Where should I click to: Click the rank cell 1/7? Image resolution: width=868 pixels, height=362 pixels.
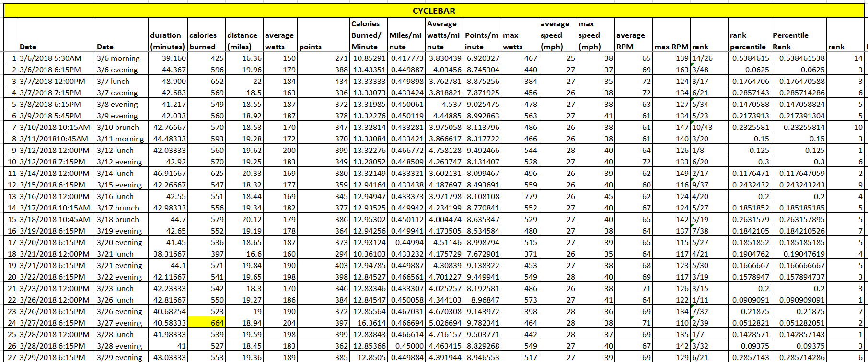[x=709, y=334]
